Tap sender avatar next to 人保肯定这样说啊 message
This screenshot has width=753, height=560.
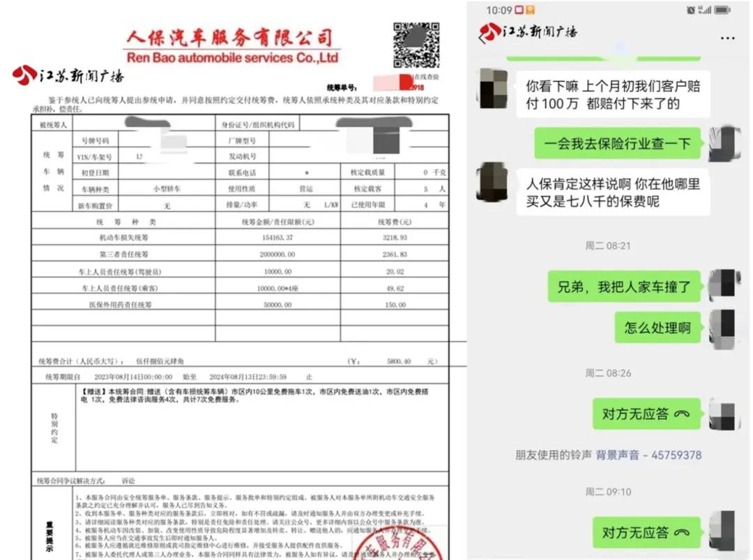[492, 181]
